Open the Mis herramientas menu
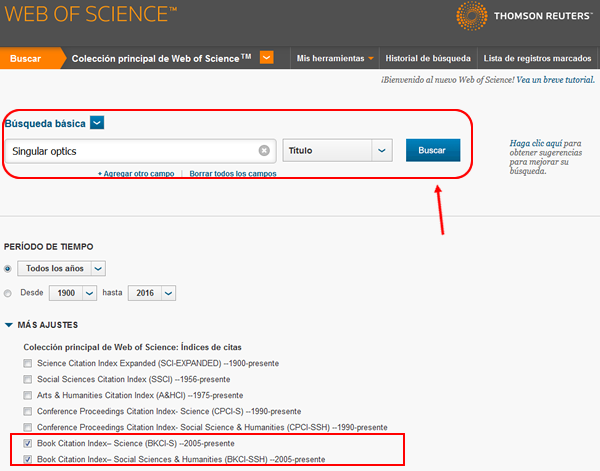Image resolution: width=600 pixels, height=471 pixels. [x=335, y=59]
